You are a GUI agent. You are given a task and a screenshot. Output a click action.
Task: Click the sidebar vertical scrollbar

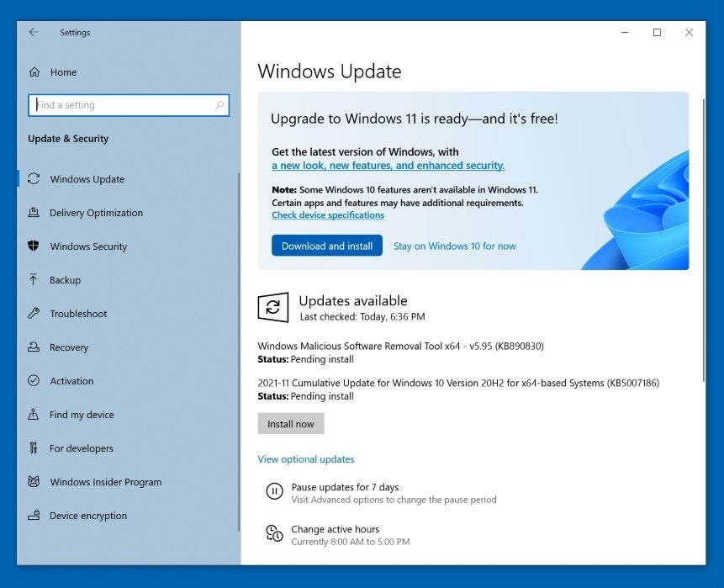click(239, 352)
